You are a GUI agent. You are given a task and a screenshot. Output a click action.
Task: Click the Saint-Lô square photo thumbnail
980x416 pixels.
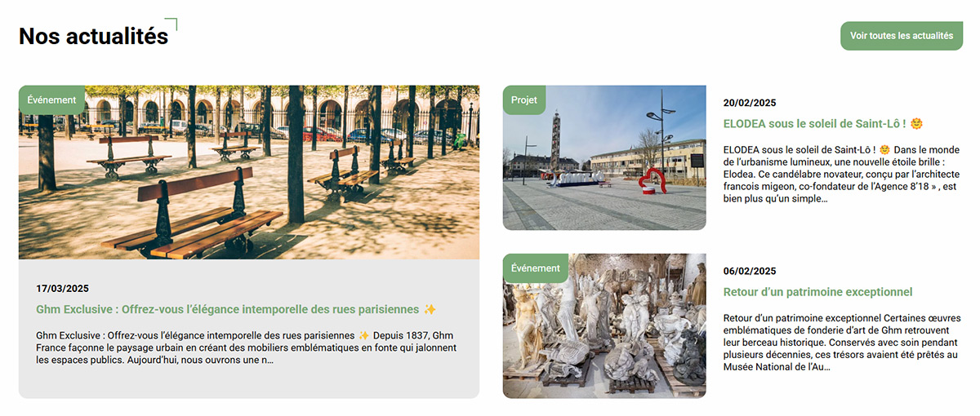[604, 157]
